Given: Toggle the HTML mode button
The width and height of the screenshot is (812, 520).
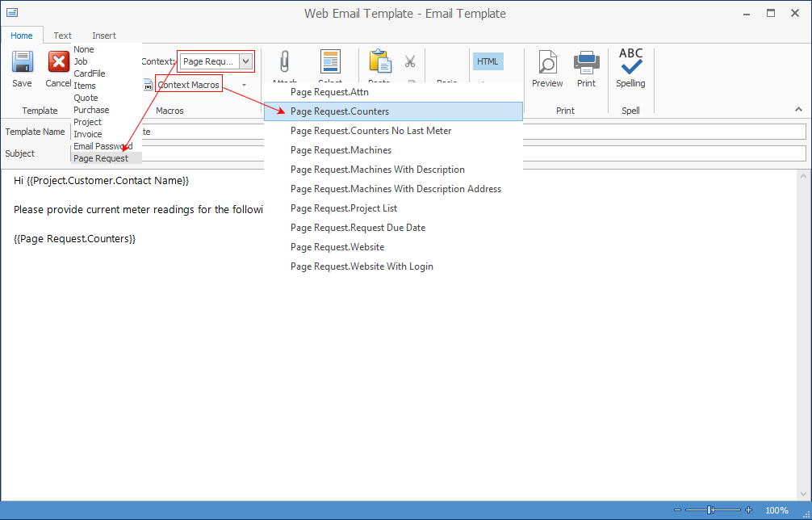Looking at the screenshot, I should tap(488, 61).
